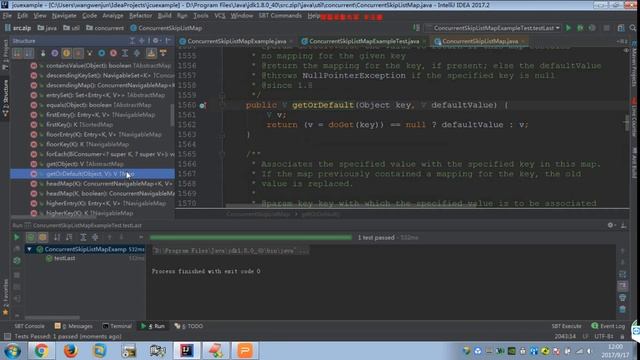Image resolution: width=640 pixels, height=360 pixels.
Task: Close the ConcurrentSkipListMap.java editor tab
Action: [523, 41]
